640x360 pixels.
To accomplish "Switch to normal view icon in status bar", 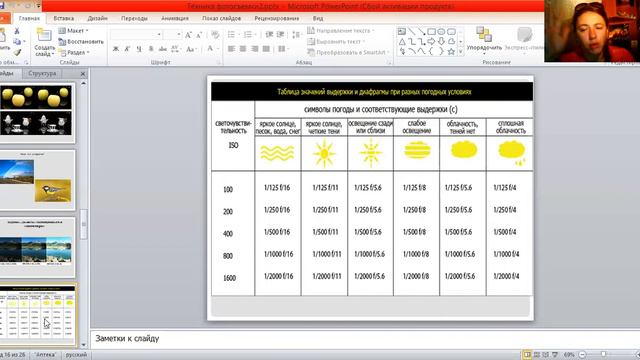I will click(527, 355).
